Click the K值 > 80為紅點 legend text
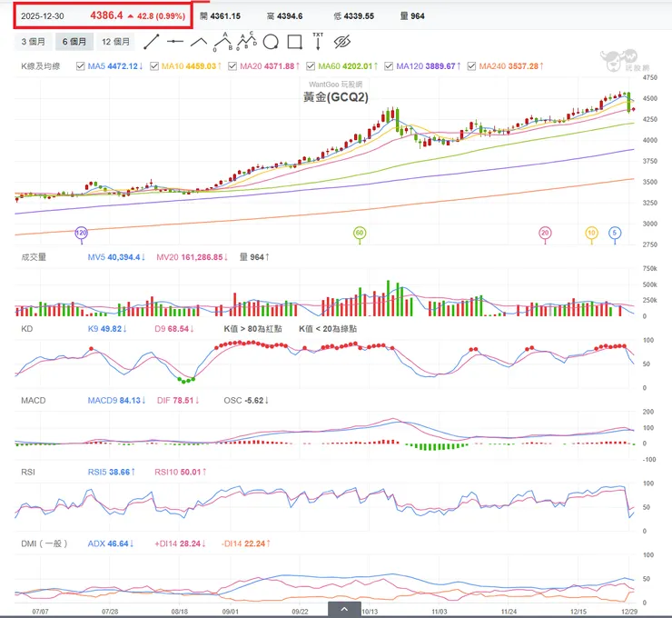The width and height of the screenshot is (672, 618). pos(252,328)
